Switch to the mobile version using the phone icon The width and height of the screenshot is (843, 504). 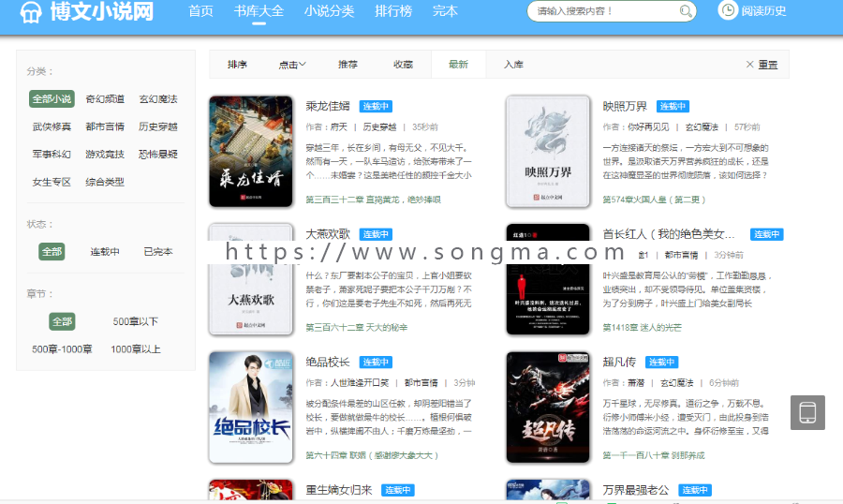pyautogui.click(x=807, y=412)
